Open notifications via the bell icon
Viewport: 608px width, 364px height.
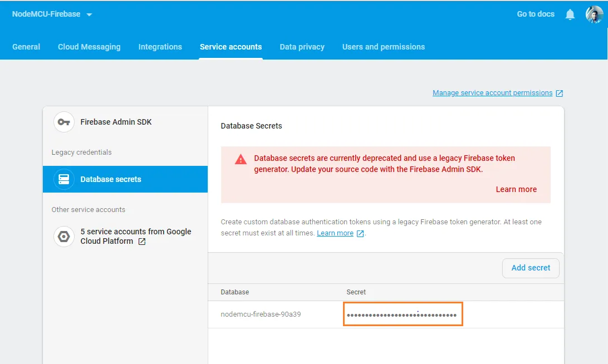coord(570,14)
